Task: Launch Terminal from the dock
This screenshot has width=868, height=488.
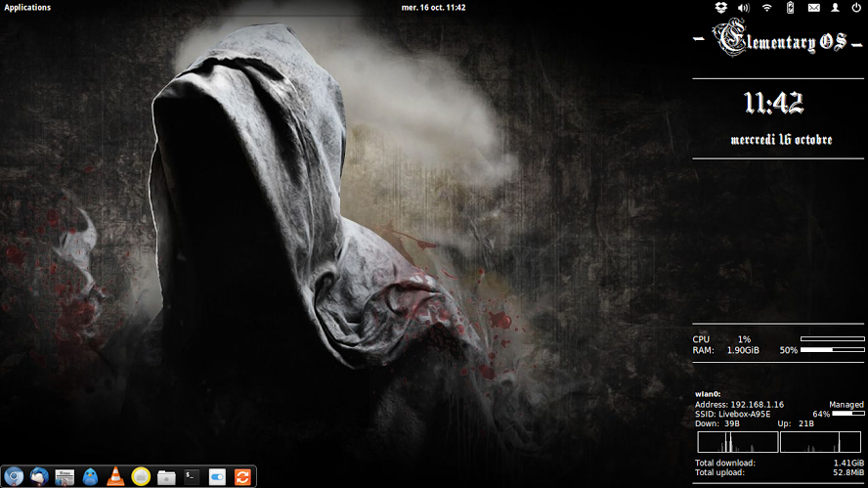Action: tap(192, 476)
